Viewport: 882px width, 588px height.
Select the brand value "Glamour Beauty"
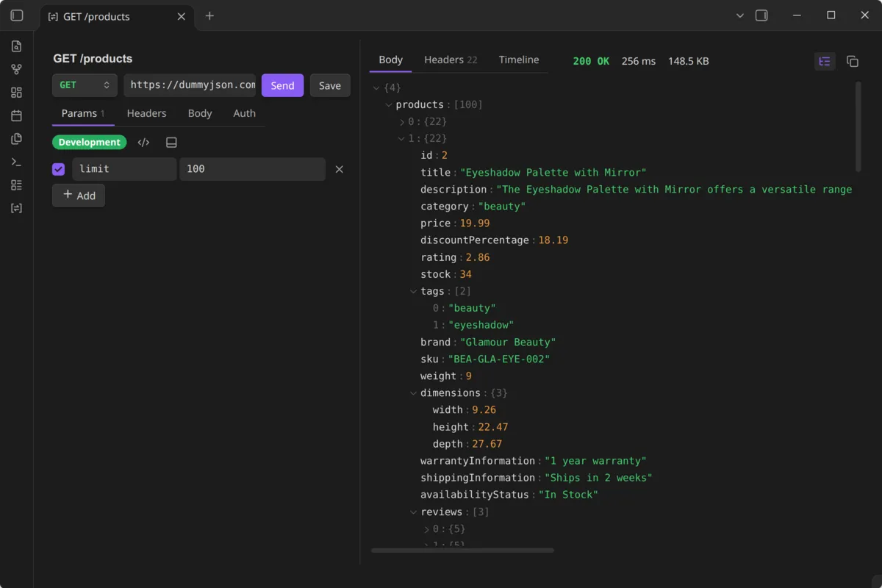pos(508,343)
